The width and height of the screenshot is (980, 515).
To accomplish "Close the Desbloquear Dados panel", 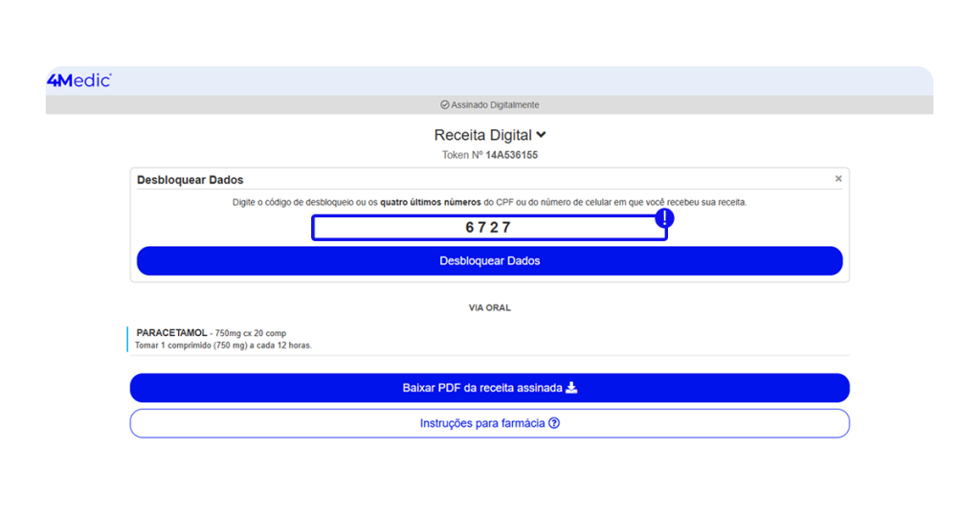I will click(x=838, y=179).
